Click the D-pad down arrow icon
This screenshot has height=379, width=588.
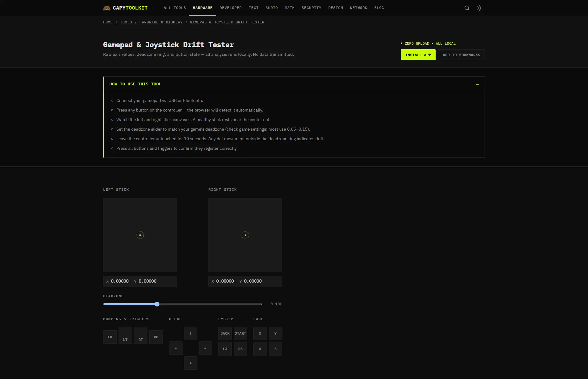click(191, 363)
